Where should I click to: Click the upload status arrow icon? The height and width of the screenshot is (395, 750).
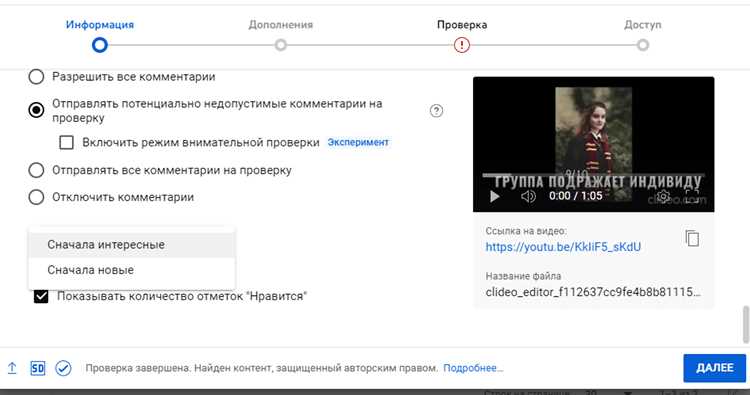12,368
